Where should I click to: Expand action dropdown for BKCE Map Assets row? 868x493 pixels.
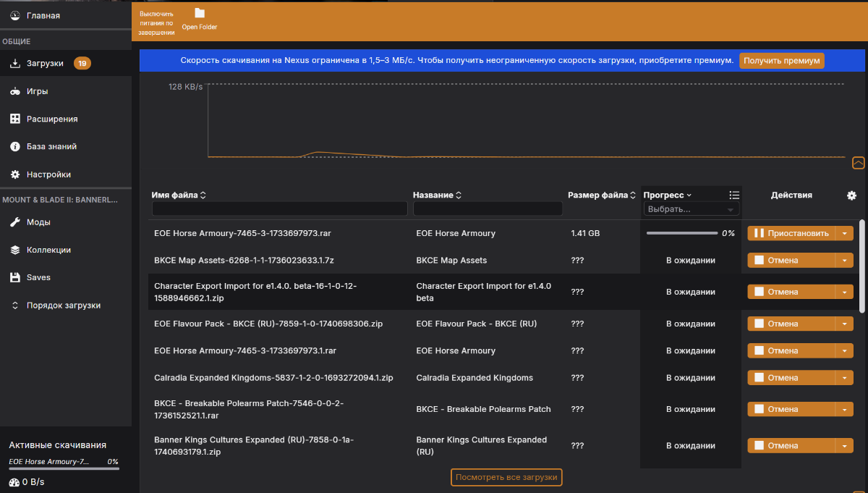pyautogui.click(x=845, y=260)
